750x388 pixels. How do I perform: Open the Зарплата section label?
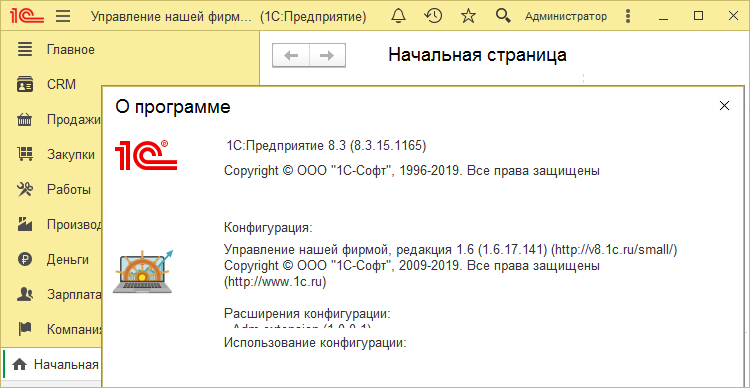click(x=74, y=295)
